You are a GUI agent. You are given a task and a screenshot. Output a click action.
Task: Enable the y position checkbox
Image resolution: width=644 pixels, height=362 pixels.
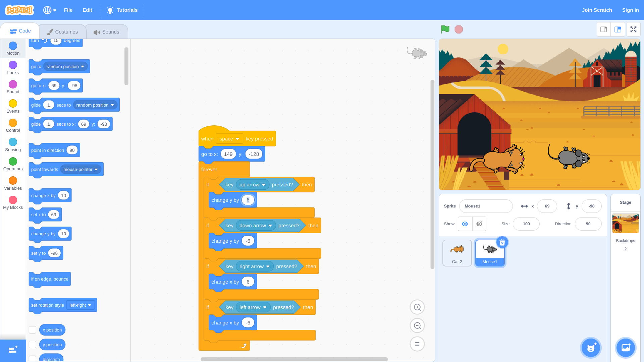coord(32,344)
